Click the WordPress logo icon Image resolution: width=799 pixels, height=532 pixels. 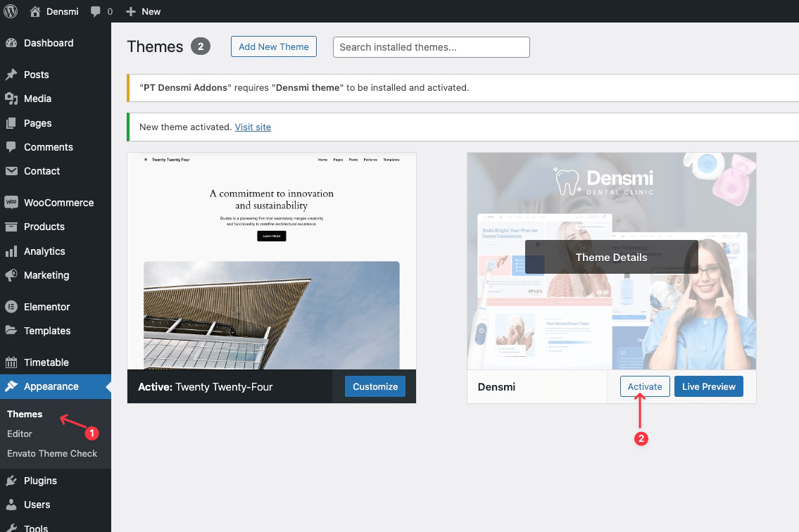(x=11, y=11)
